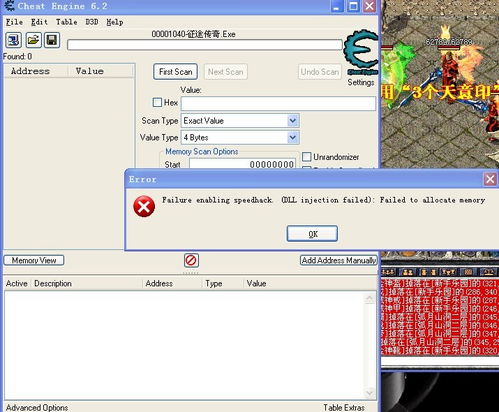
Task: Click the Start address field
Action: 242,164
